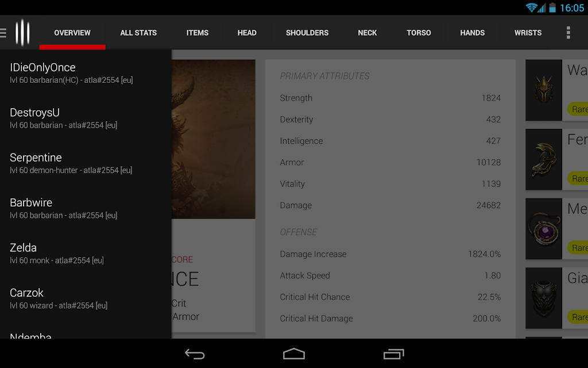Tap the Vitality stat row
Image resolution: width=588 pixels, height=368 pixels.
click(390, 183)
